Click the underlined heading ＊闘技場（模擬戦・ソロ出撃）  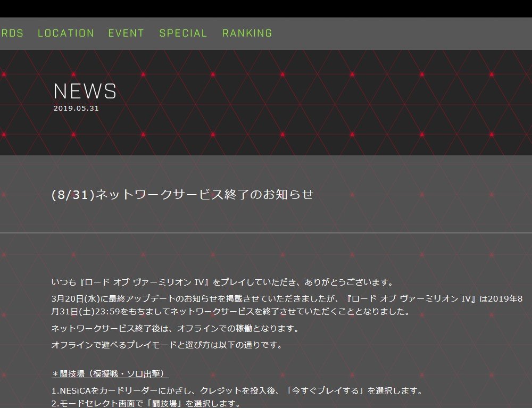[x=110, y=374]
